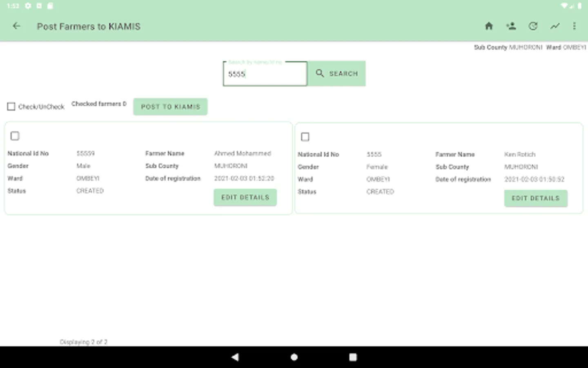
Task: Edit details for Ken Rotich
Action: (536, 198)
